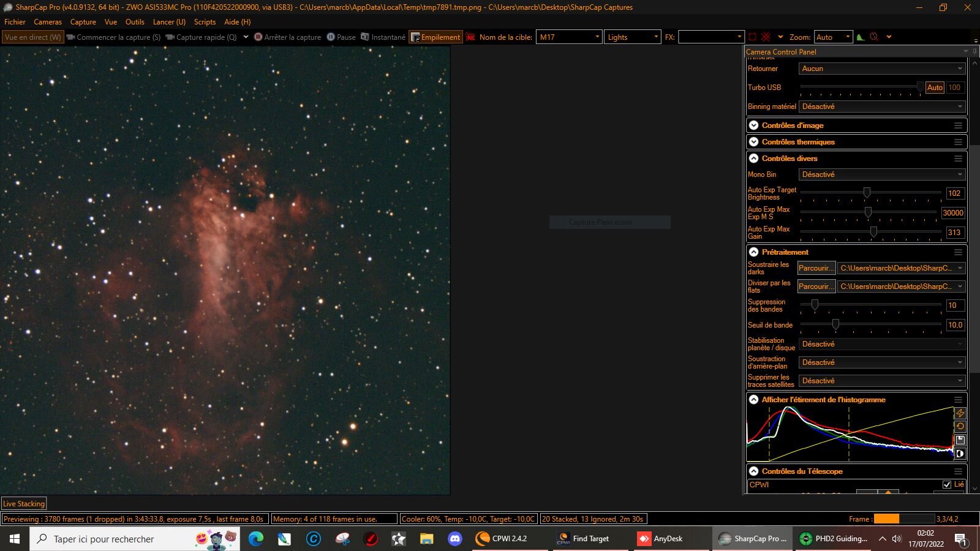Open the Capture menu
The width and height of the screenshot is (980, 551).
click(83, 22)
